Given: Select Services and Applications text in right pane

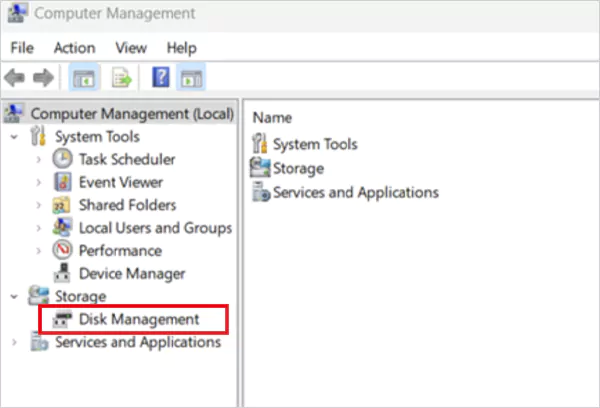Looking at the screenshot, I should point(355,193).
